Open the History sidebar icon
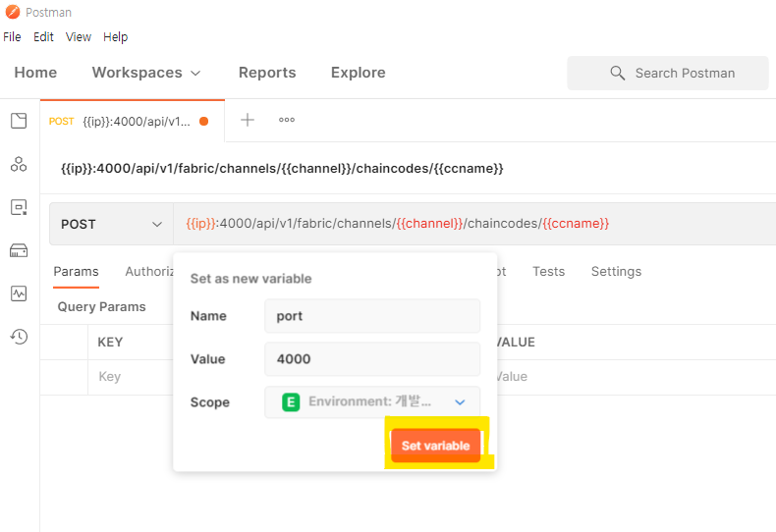 (19, 337)
